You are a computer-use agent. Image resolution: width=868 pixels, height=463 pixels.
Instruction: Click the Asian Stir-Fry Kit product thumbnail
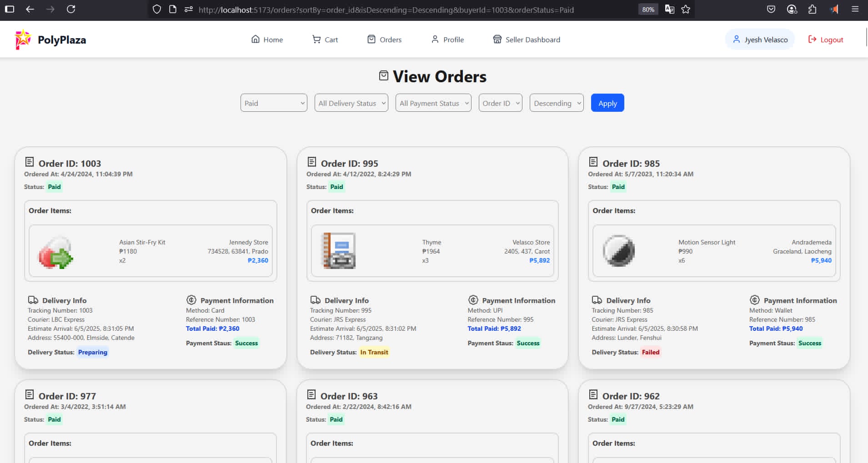pos(56,251)
